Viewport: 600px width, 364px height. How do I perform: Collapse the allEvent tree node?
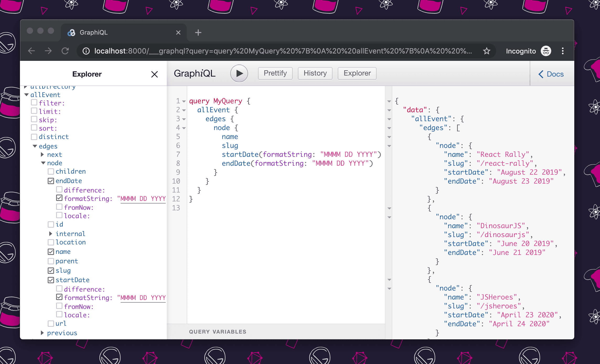(26, 95)
